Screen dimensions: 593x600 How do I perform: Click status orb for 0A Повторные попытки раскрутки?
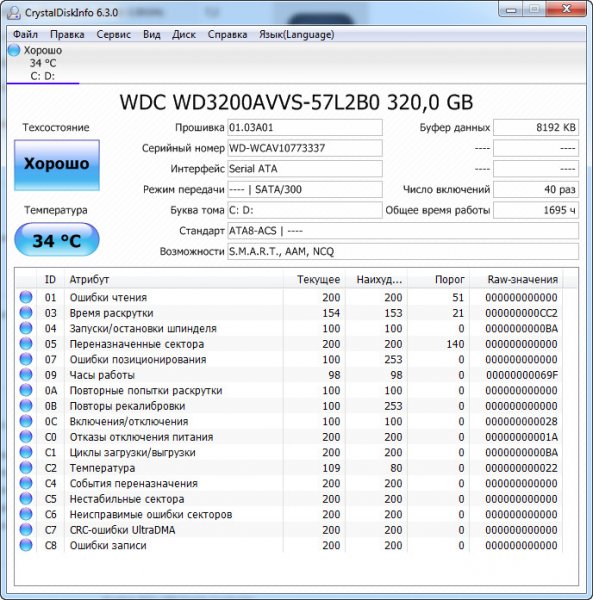point(26,390)
